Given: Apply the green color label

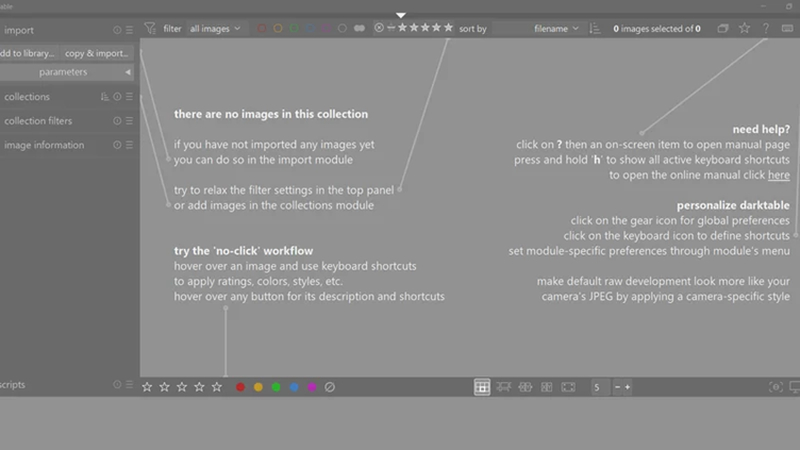Looking at the screenshot, I should point(276,387).
